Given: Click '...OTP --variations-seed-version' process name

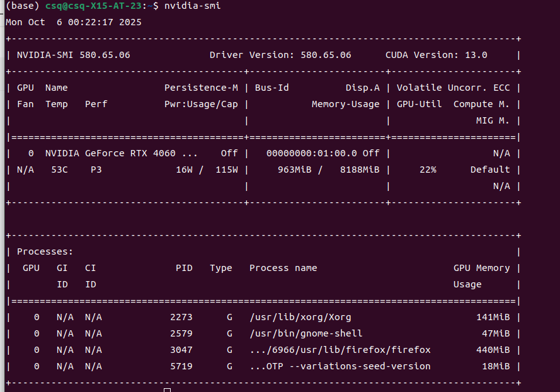Looking at the screenshot, I should coord(340,366).
